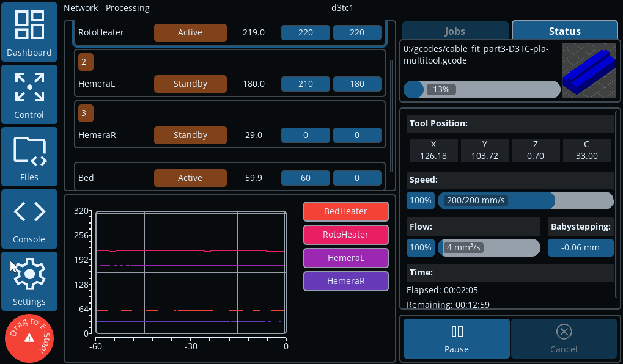Hide BedHeater line in chart legend
Image resolution: width=623 pixels, height=364 pixels.
click(345, 211)
